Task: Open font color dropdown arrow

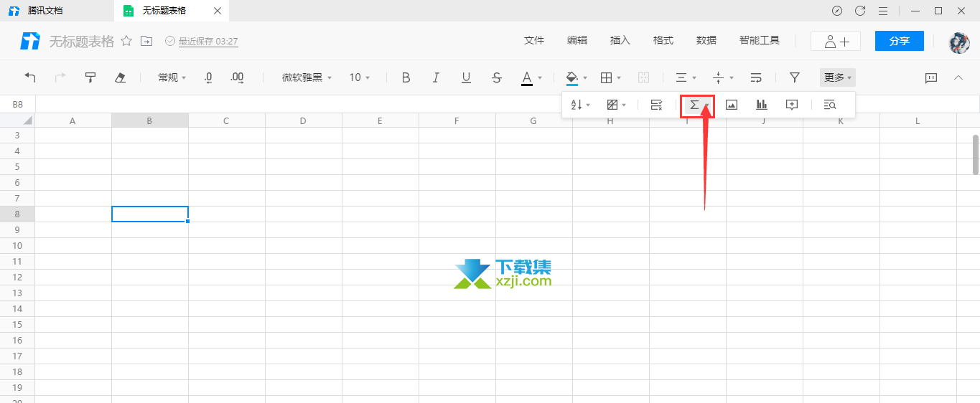Action: (540, 78)
